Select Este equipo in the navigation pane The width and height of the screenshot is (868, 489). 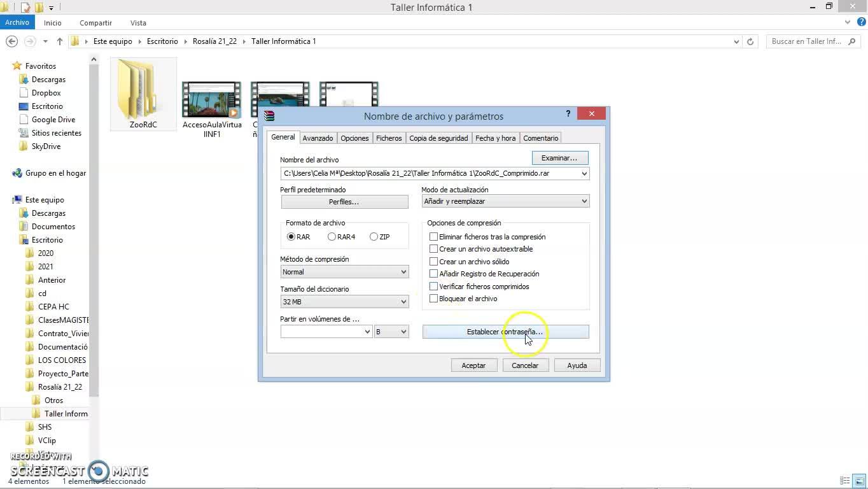45,200
